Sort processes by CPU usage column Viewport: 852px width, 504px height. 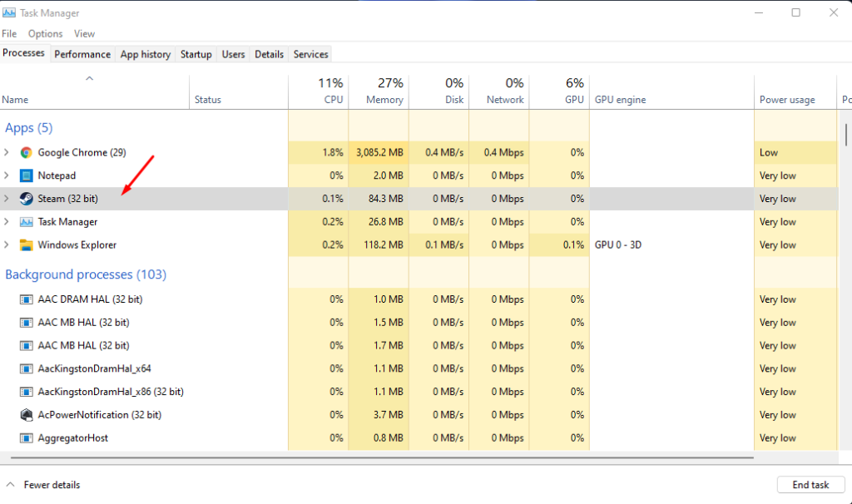point(319,91)
